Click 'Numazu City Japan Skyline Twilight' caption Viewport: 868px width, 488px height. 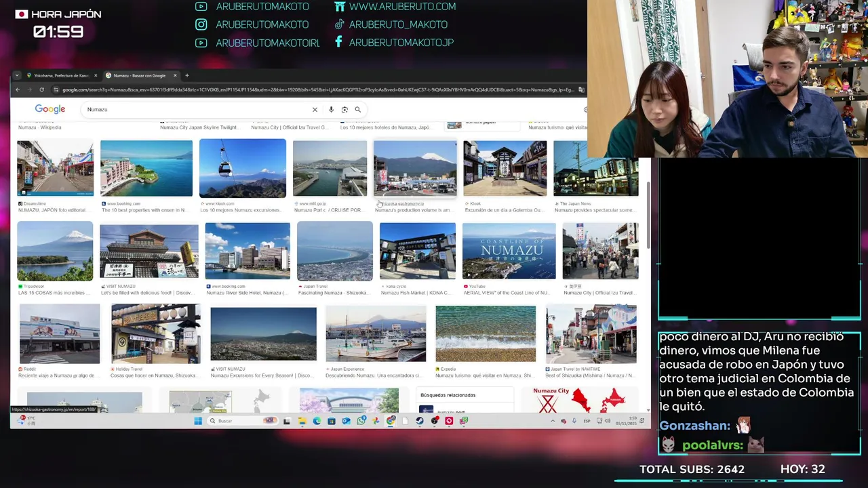[x=199, y=127]
